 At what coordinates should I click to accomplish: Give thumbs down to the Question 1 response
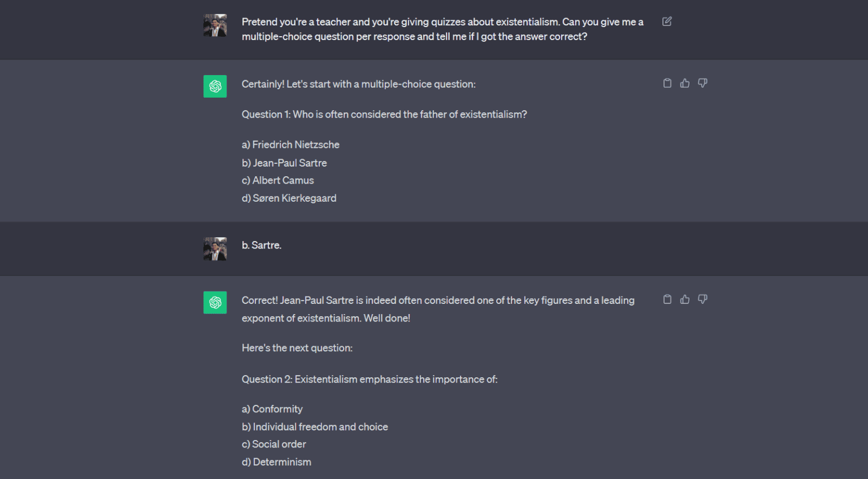(x=702, y=83)
